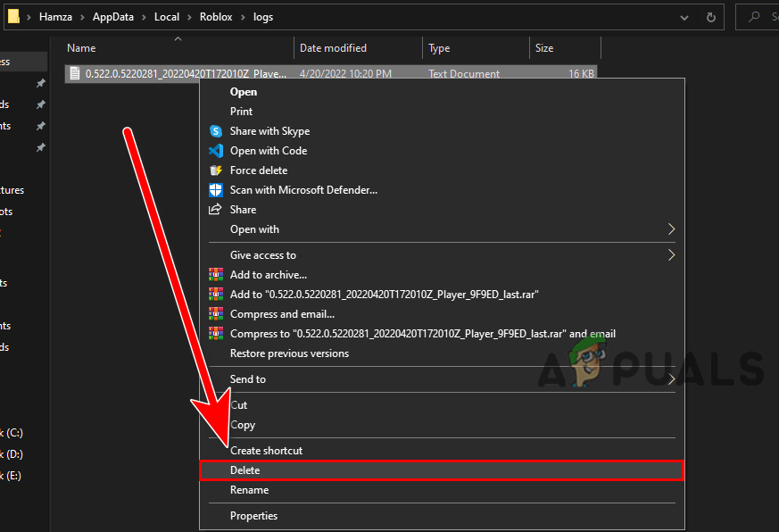Viewport: 779px width, 532px height.
Task: Choose Rename in the context menu
Action: 249,490
